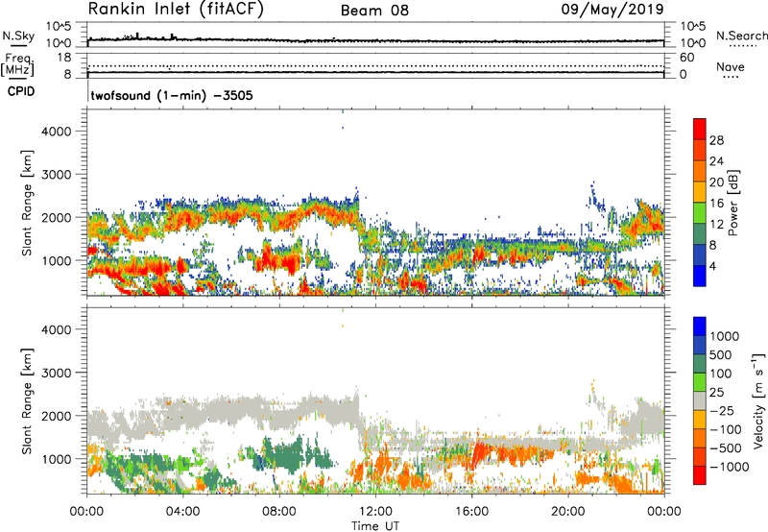Click the velocity colorbar orange segment near -100

[700, 438]
